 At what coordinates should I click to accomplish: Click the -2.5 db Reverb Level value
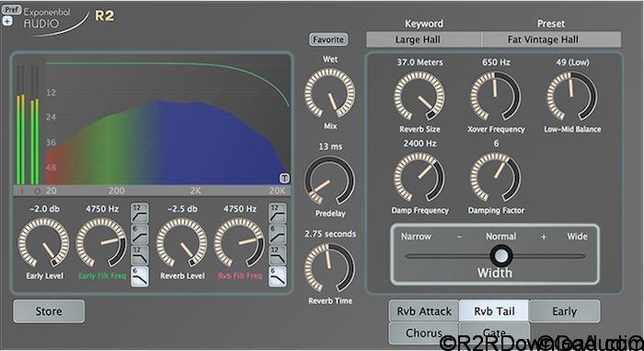click(182, 209)
